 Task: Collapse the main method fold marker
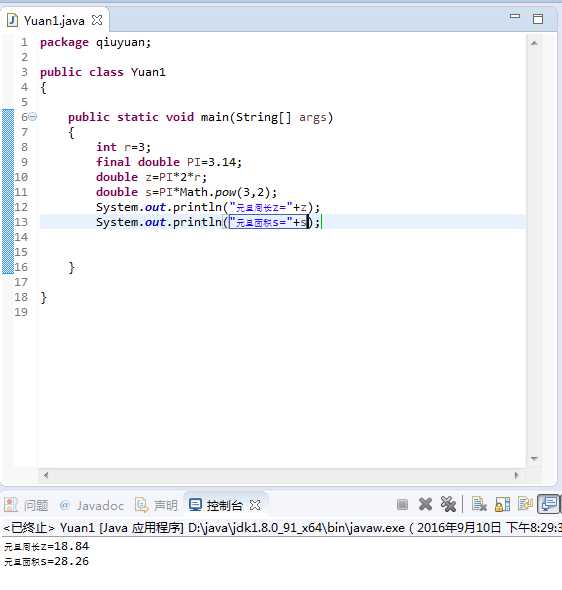33,117
